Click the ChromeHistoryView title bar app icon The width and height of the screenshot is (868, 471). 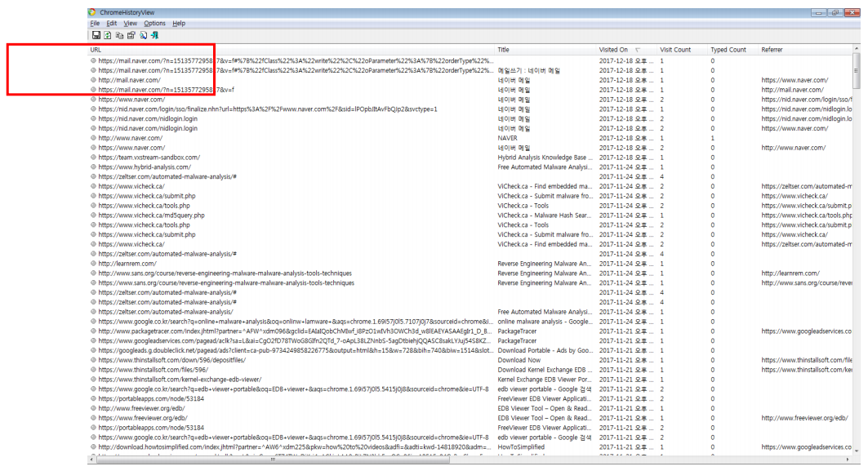(92, 12)
